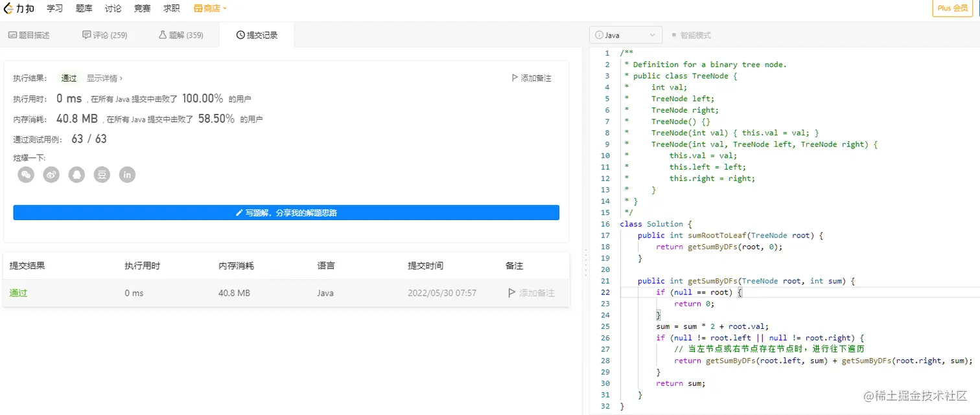Click the LeetCode 力扣 logo
The width and height of the screenshot is (980, 415).
19,8
